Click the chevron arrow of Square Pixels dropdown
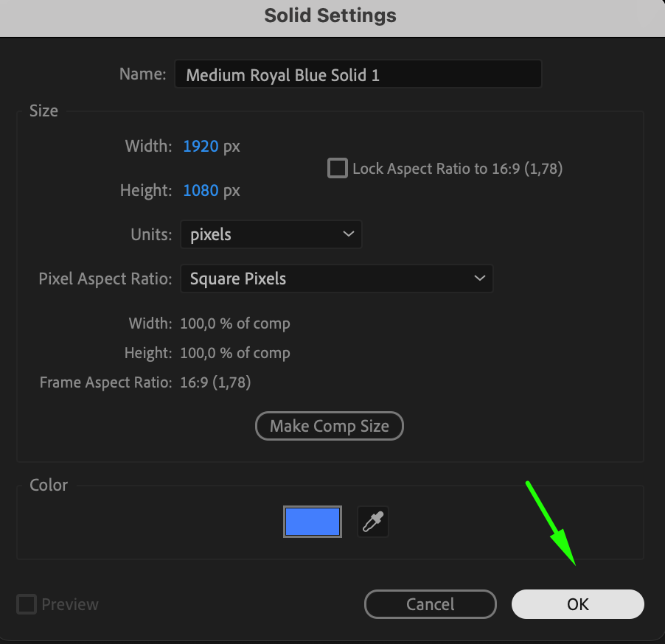 coord(480,278)
